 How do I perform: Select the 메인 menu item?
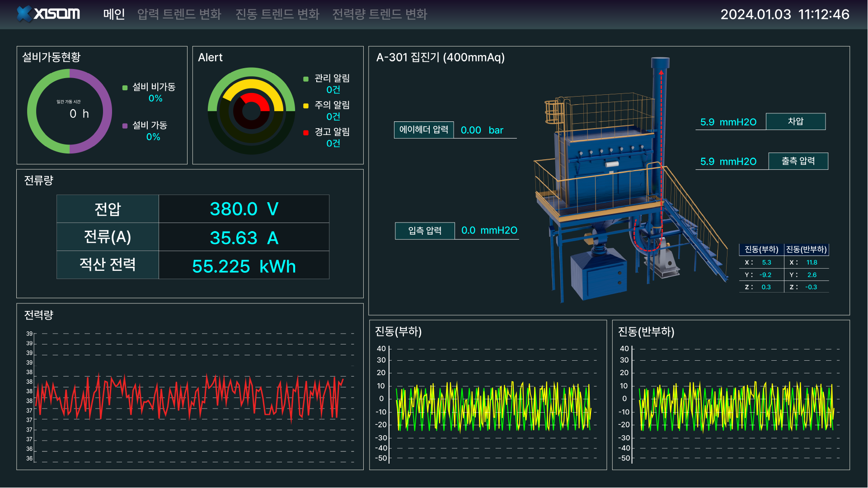[113, 14]
